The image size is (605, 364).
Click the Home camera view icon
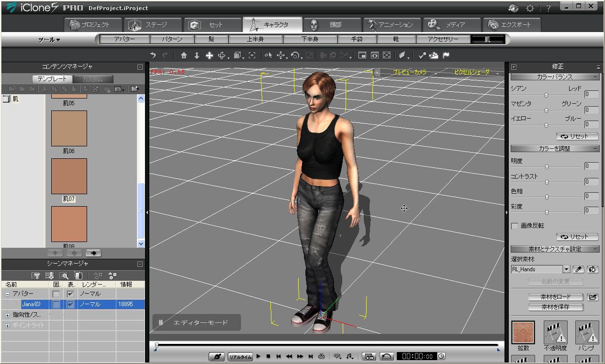pos(184,55)
